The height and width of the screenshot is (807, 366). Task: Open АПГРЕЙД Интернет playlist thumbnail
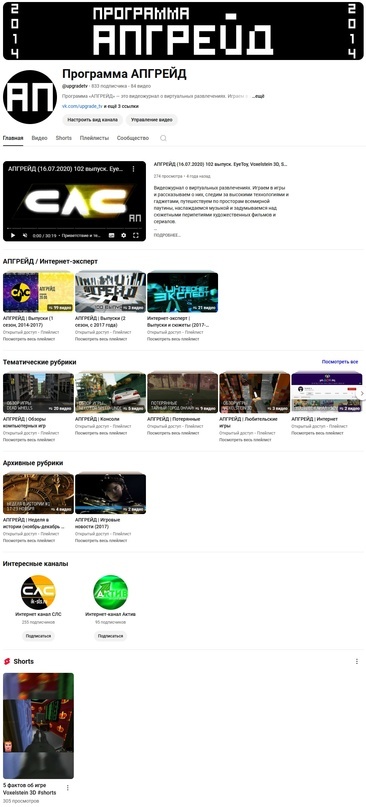click(327, 393)
